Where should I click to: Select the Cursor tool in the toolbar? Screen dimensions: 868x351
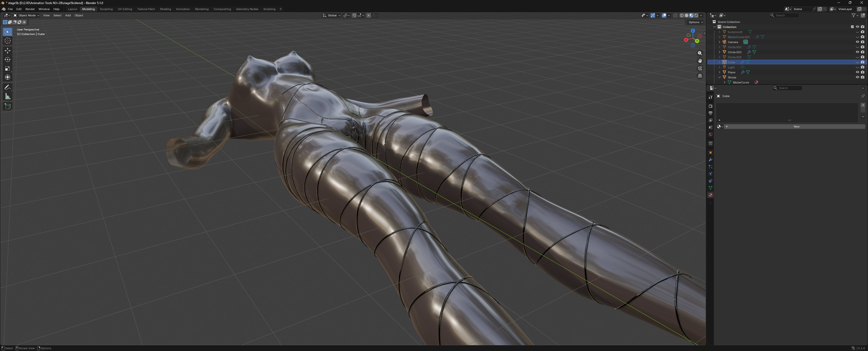[7, 41]
